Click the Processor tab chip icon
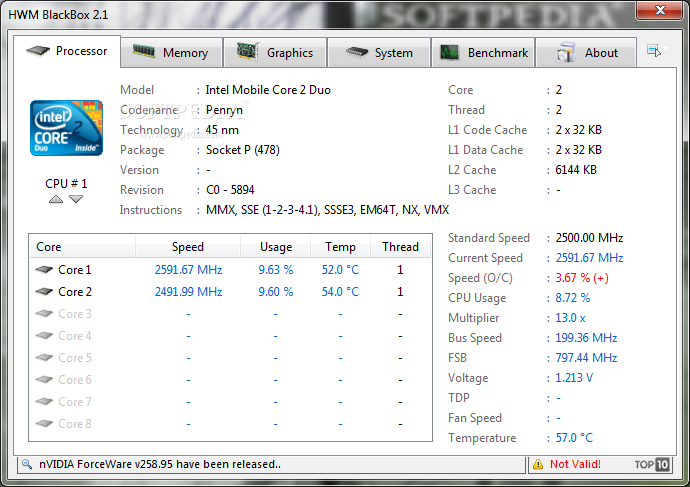Image resolution: width=690 pixels, height=487 pixels. (x=38, y=51)
